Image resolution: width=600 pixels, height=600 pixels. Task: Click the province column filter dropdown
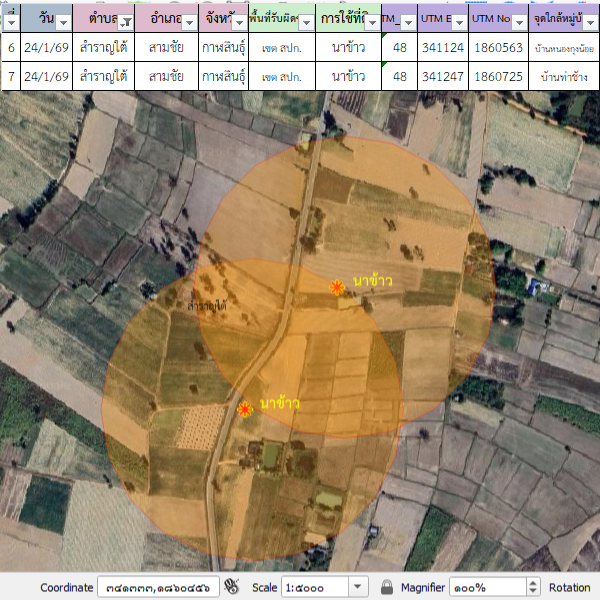point(238,24)
